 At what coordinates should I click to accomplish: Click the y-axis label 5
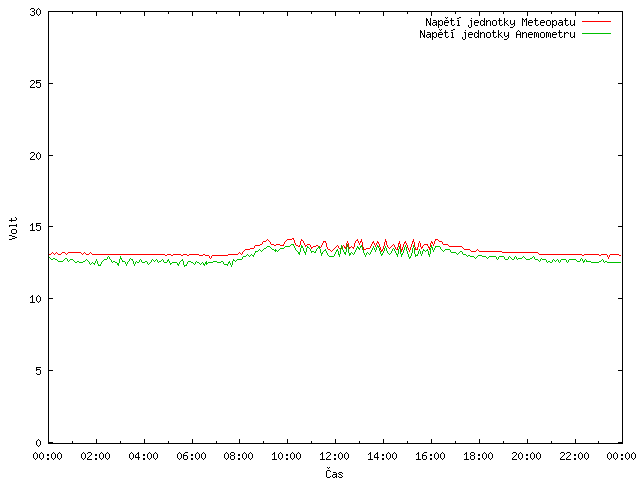(38, 371)
